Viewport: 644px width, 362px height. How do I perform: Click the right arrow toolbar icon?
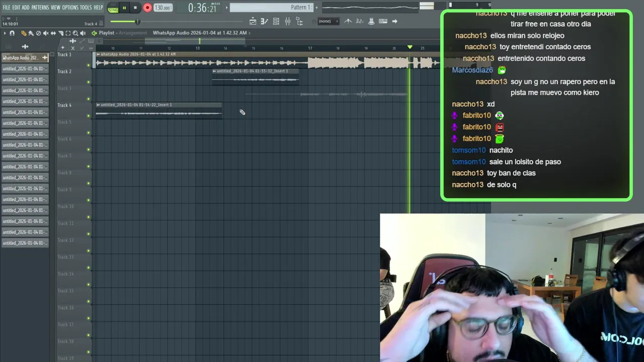(x=394, y=21)
